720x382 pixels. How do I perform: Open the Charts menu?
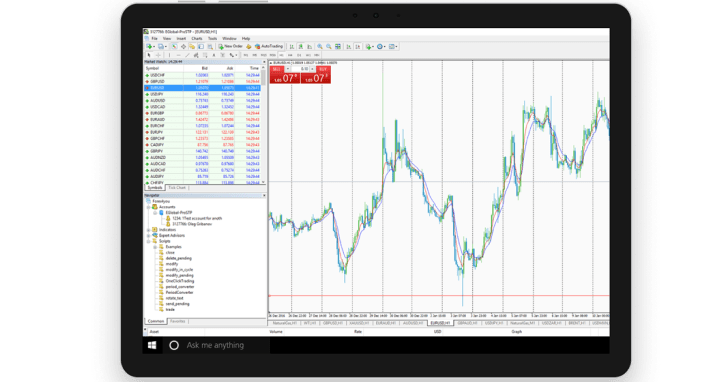coord(197,39)
